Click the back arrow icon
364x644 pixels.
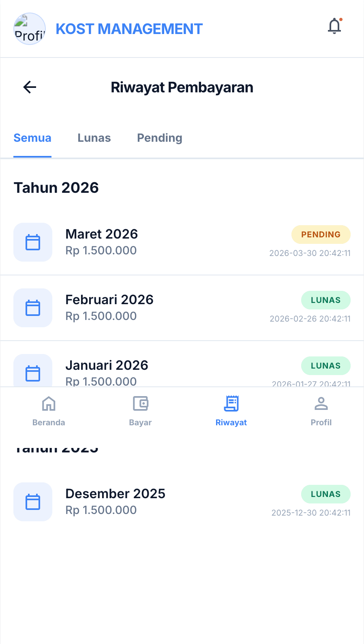pyautogui.click(x=30, y=87)
